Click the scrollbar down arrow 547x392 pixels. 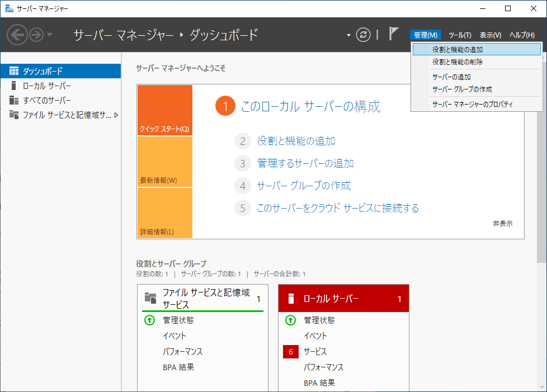[x=542, y=386]
